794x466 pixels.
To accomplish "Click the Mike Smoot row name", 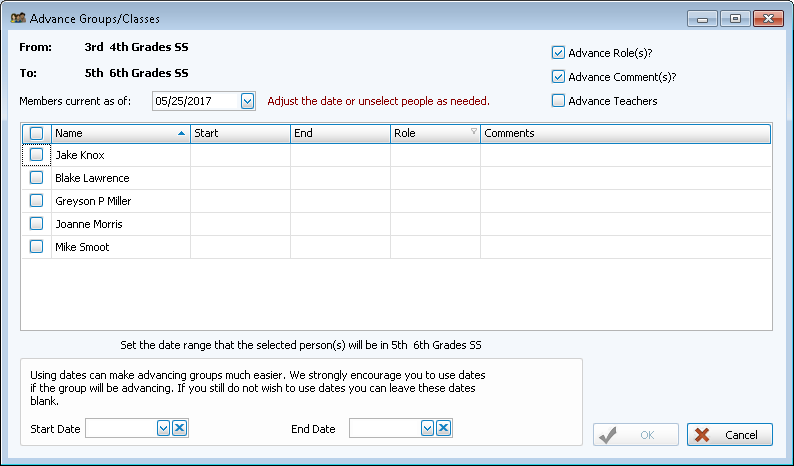I will 82,247.
